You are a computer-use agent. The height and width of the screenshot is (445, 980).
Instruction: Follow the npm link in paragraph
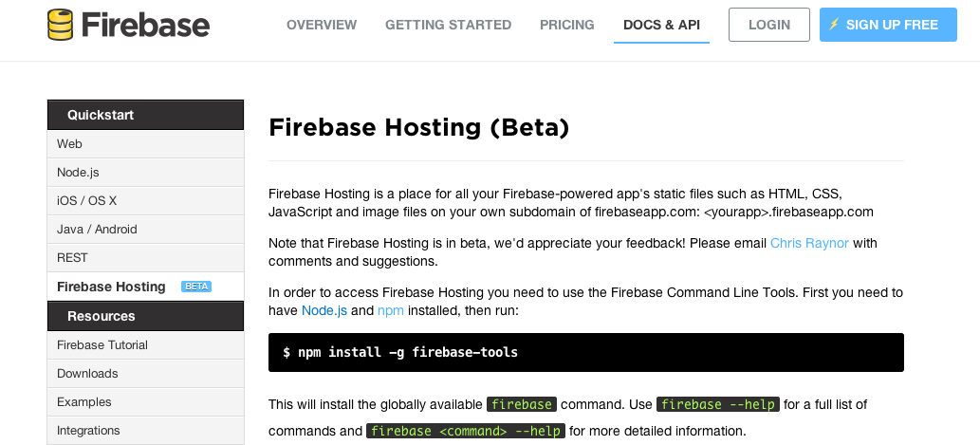pos(391,310)
